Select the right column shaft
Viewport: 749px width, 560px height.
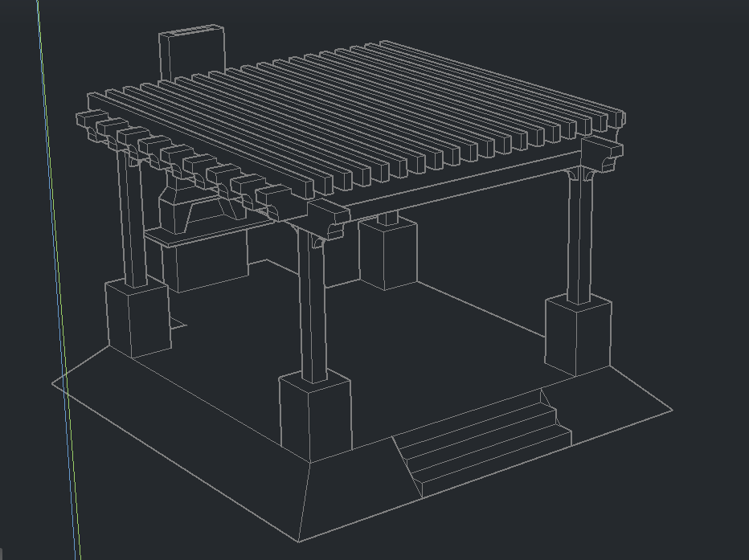pyautogui.click(x=579, y=241)
